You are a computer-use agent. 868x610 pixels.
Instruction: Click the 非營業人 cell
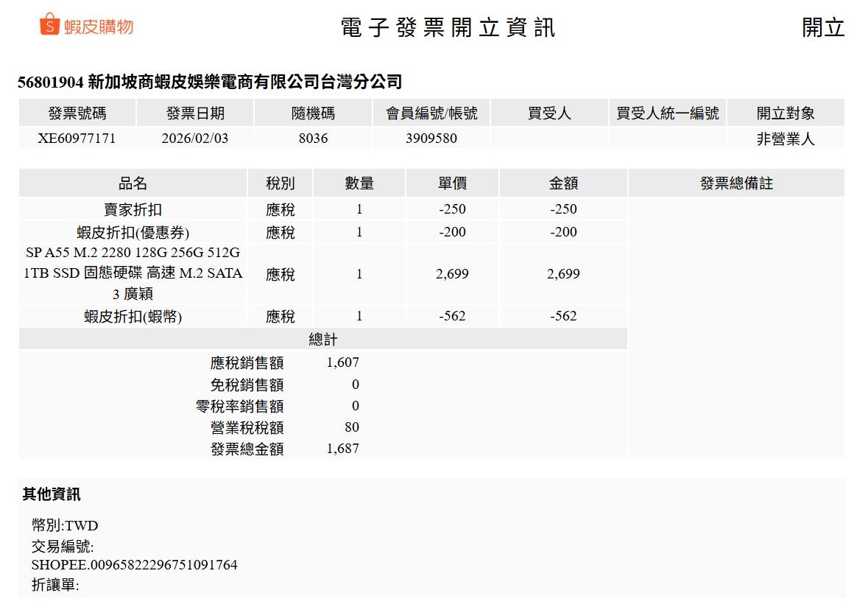point(786,139)
